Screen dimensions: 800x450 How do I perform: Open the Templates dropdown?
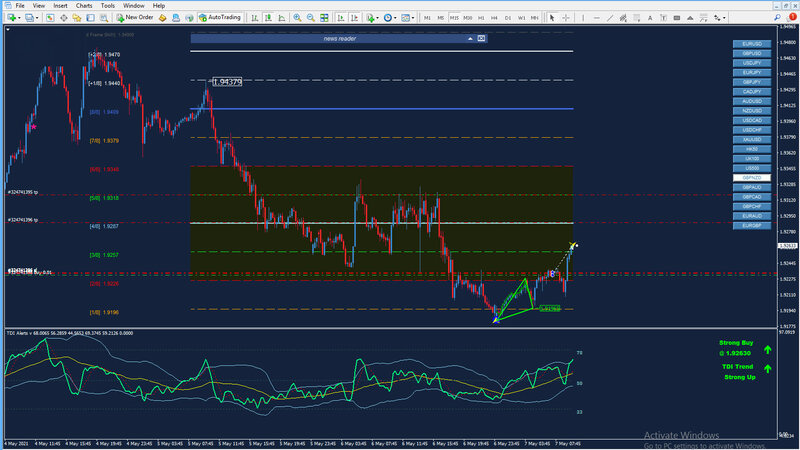407,18
